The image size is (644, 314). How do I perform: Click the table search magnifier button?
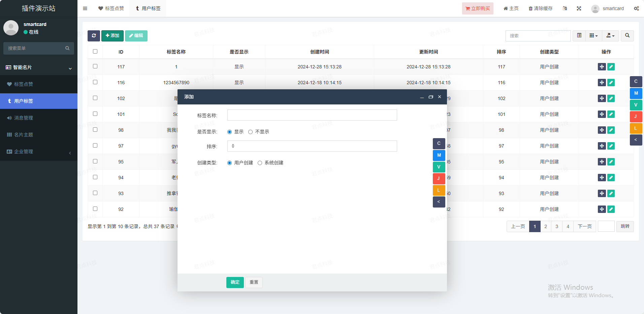627,36
